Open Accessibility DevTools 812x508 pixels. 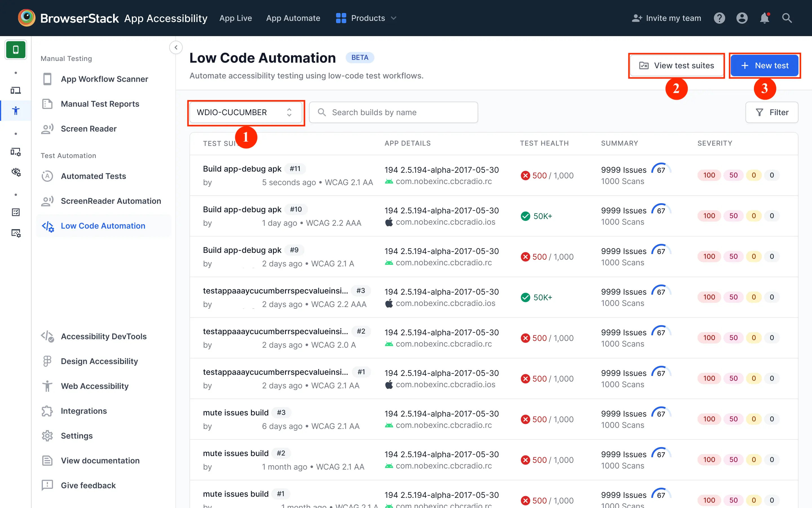coord(104,336)
